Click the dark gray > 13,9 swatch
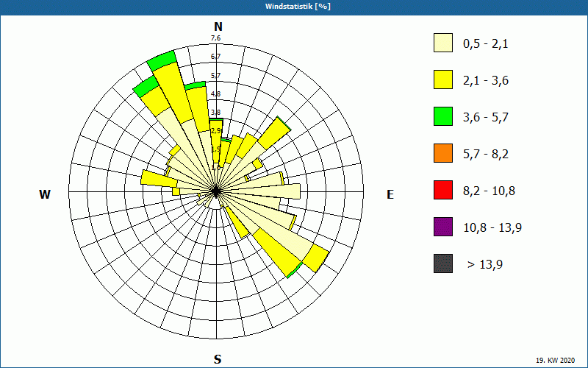The height and width of the screenshot is (368, 588). pos(443,263)
